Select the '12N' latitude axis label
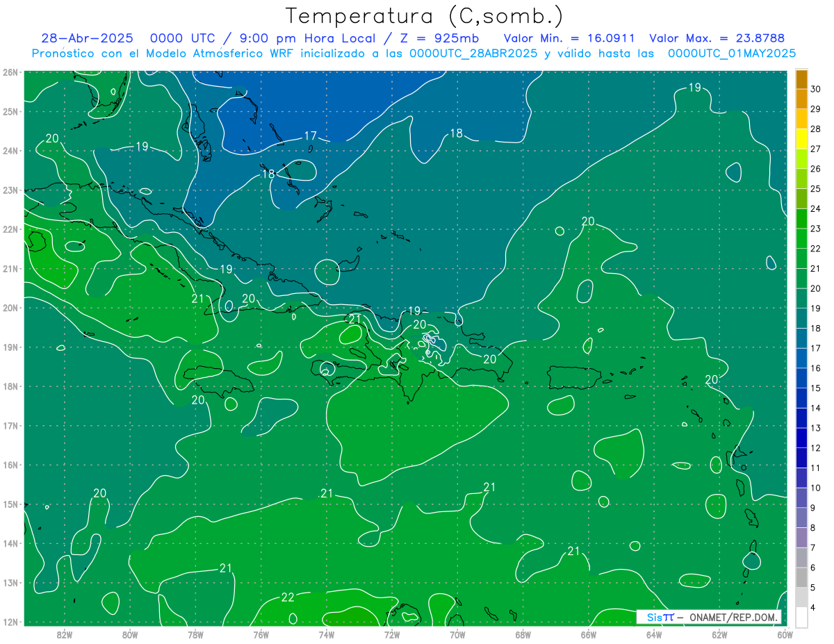 coord(10,622)
